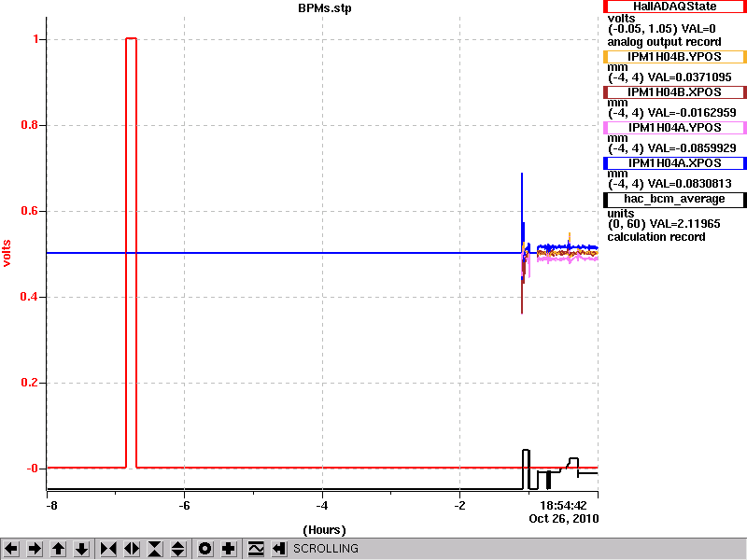Viewport: 747px width, 560px height.
Task: Click the 18:54:42 timestamp on the time axis
Action: [x=563, y=506]
